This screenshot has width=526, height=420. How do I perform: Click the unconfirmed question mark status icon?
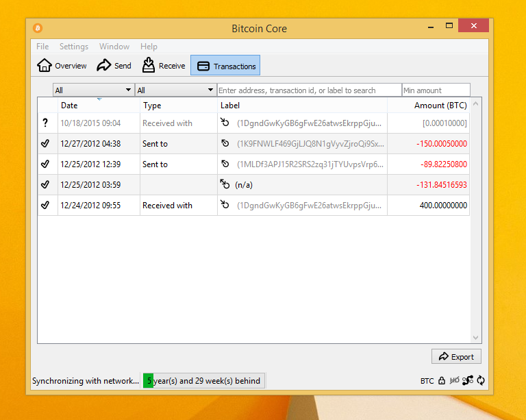point(45,123)
